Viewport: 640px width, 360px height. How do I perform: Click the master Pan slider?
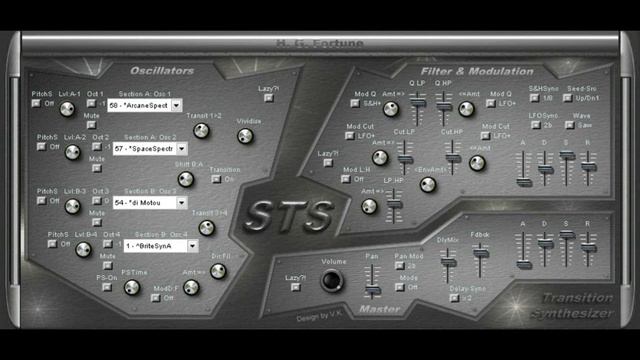(372, 282)
